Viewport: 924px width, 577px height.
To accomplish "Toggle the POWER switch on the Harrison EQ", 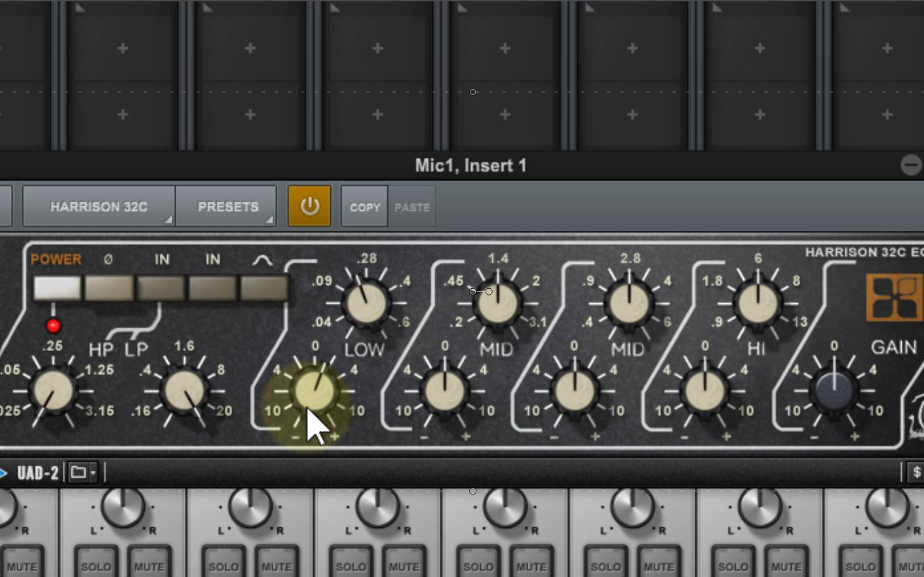I will pyautogui.click(x=57, y=288).
